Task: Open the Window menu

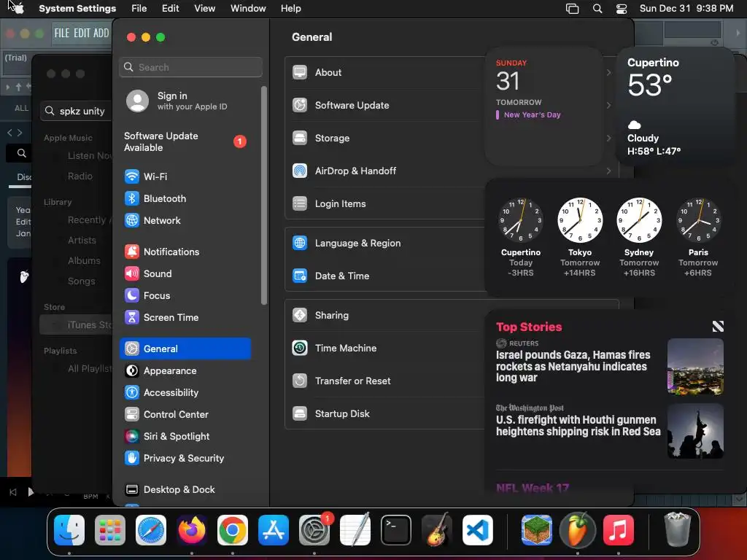Action: (248, 9)
